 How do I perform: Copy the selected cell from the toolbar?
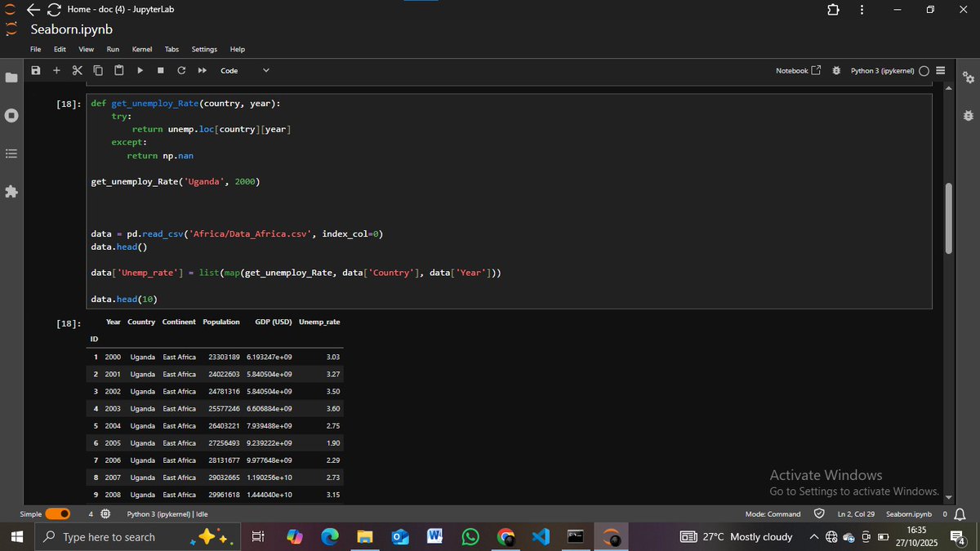98,70
